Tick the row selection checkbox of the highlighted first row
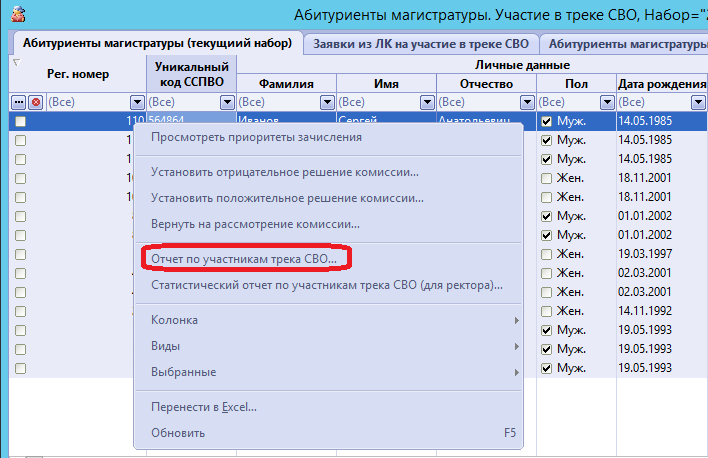This screenshot has width=708, height=458. point(20,122)
